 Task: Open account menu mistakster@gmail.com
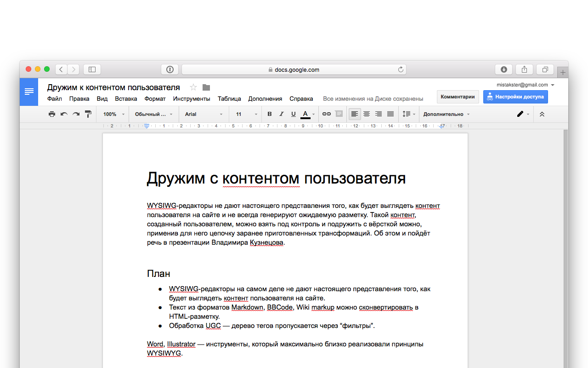526,85
